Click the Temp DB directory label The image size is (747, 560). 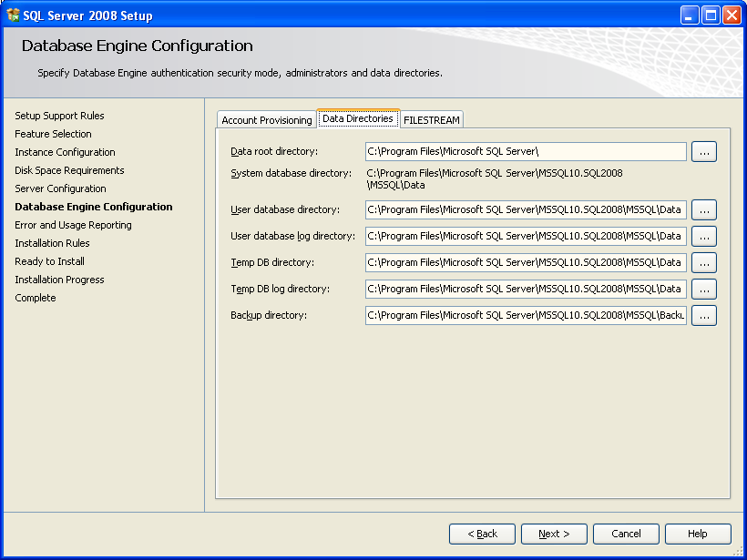coord(272,262)
